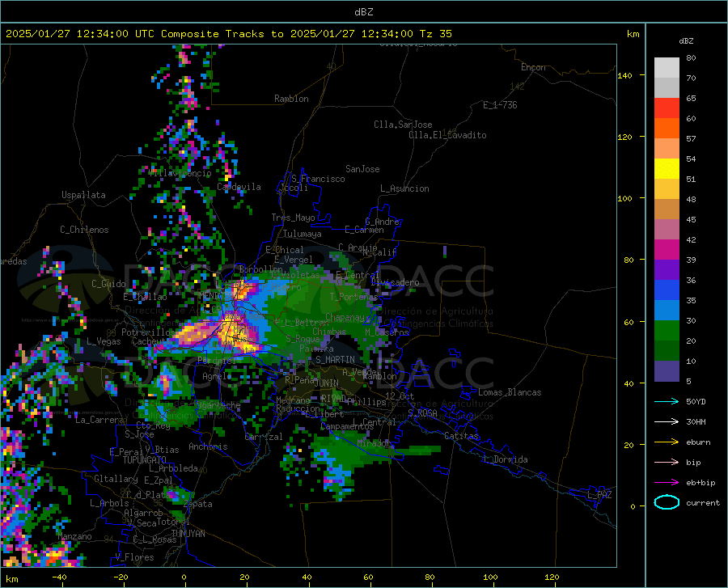728x588 pixels.
Task: Select the purple 36-39 dBZ swatch
Action: [x=667, y=270]
